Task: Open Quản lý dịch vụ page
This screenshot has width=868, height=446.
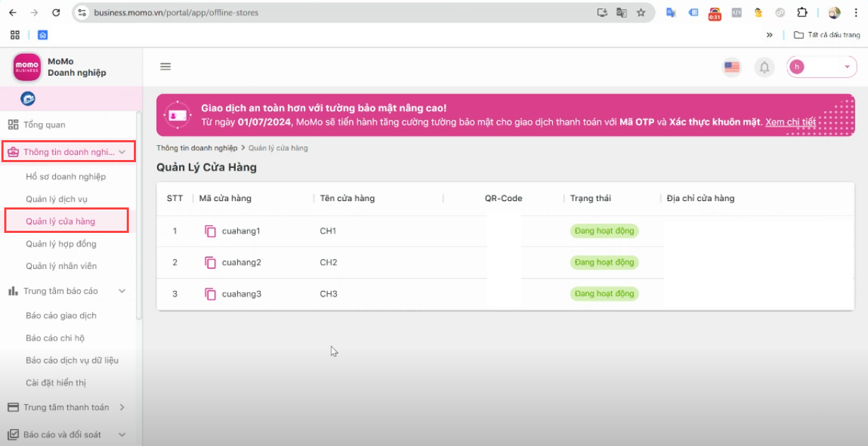Action: [x=57, y=199]
